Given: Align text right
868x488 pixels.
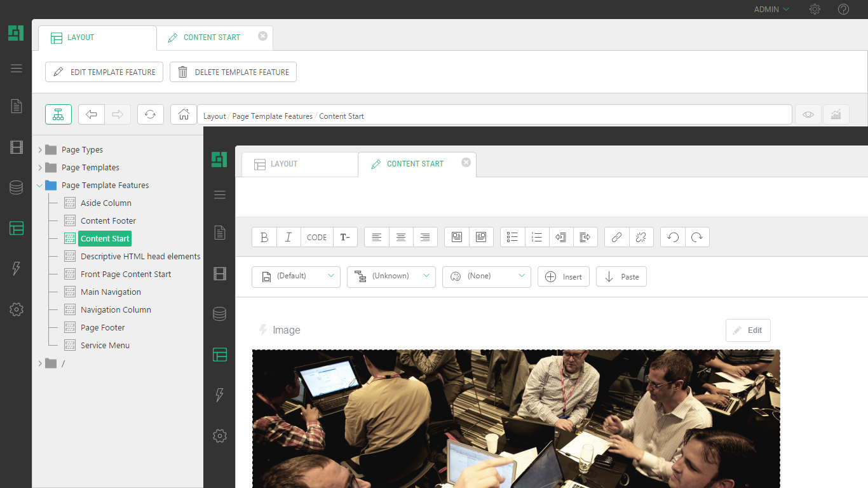Looking at the screenshot, I should 425,237.
